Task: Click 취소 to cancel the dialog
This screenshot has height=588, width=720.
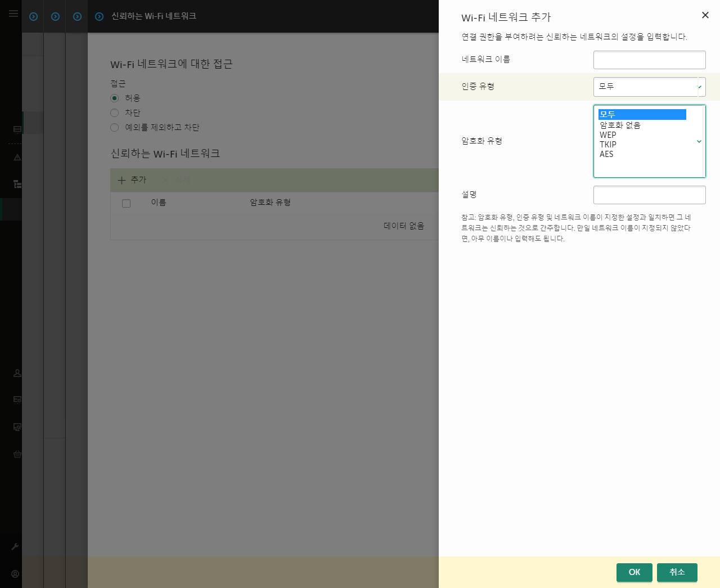Action: (x=677, y=572)
